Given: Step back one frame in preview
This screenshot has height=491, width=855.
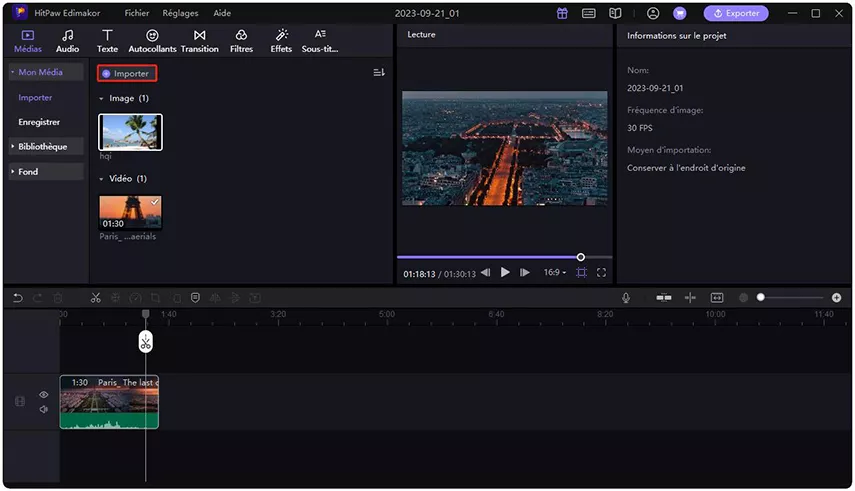Looking at the screenshot, I should click(x=485, y=272).
